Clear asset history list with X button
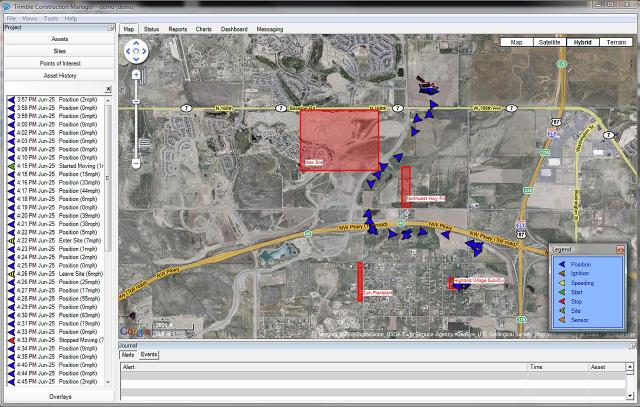Screen dimensions: 640x407 click(x=108, y=89)
